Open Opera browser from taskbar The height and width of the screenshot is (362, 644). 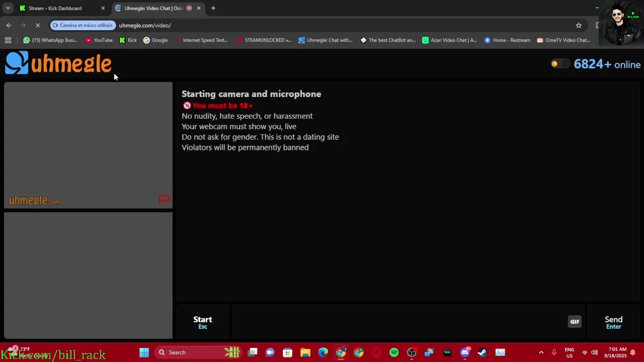(x=376, y=352)
